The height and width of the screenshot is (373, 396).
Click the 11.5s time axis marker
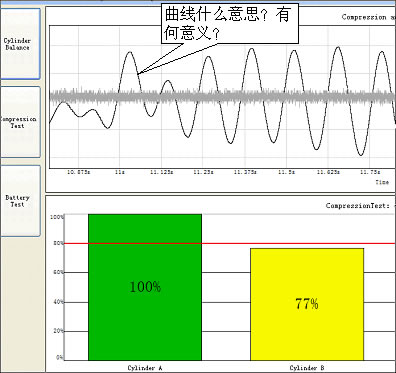click(287, 172)
